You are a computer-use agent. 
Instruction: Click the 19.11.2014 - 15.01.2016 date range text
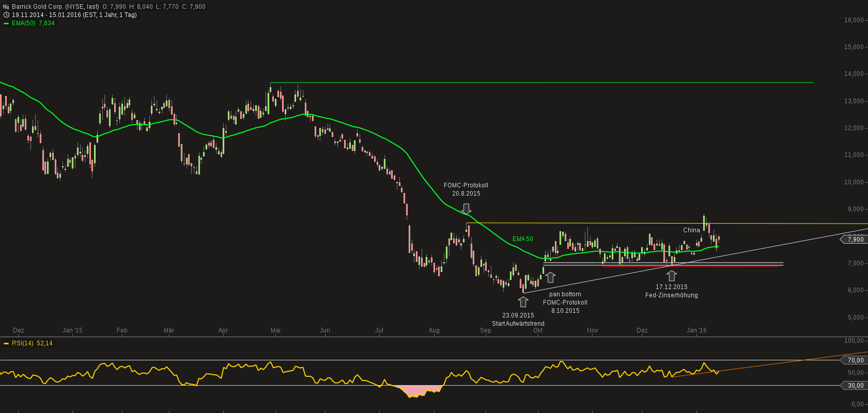[46, 15]
